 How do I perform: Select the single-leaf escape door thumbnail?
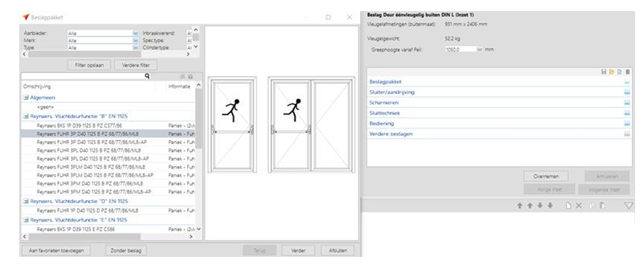tap(232, 125)
